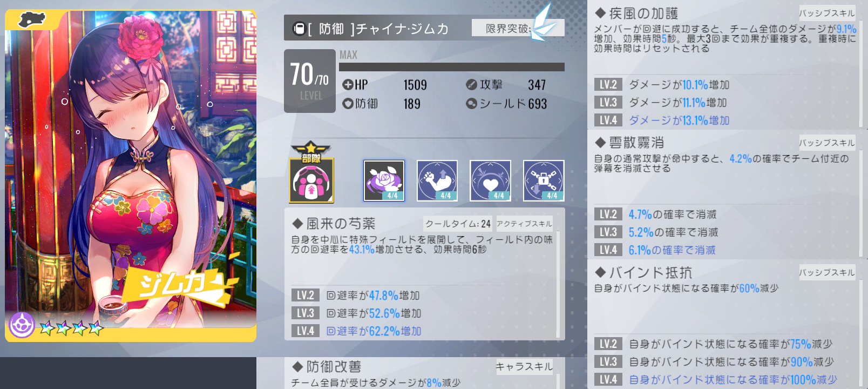
Task: Select the flexing arm skill icon
Action: click(437, 180)
